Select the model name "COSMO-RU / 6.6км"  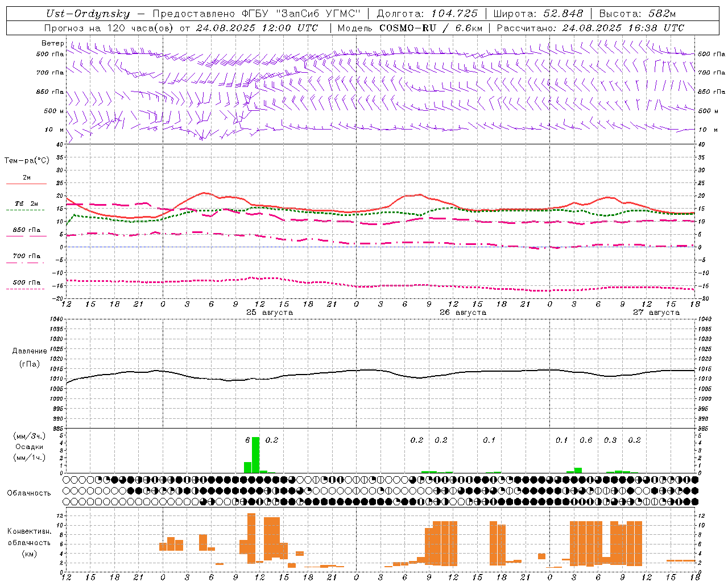pyautogui.click(x=431, y=28)
